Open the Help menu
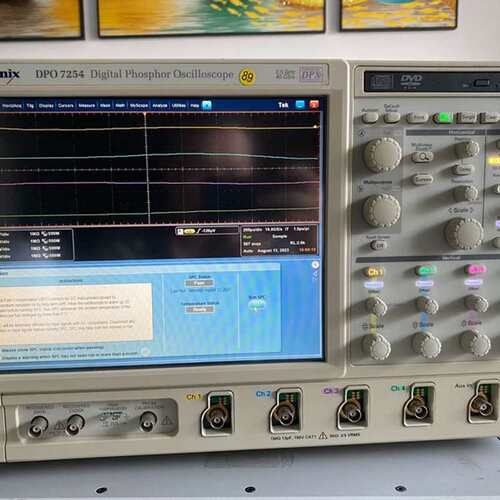 pyautogui.click(x=195, y=106)
